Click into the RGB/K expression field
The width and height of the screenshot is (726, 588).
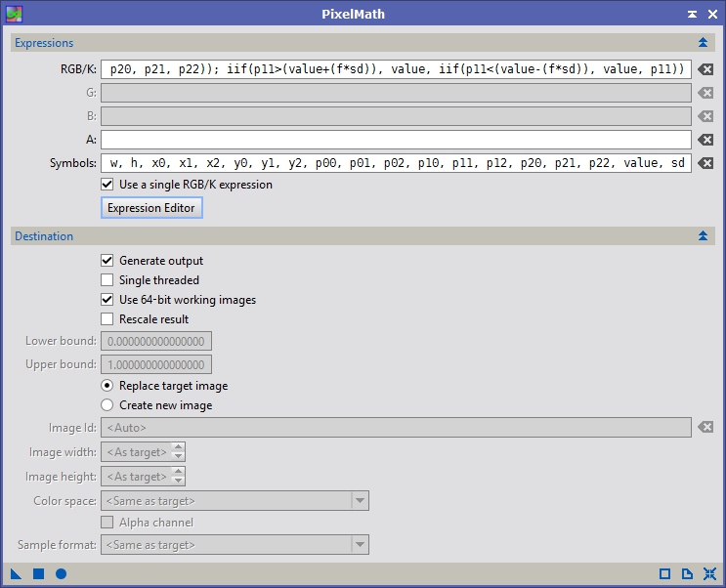coord(396,69)
